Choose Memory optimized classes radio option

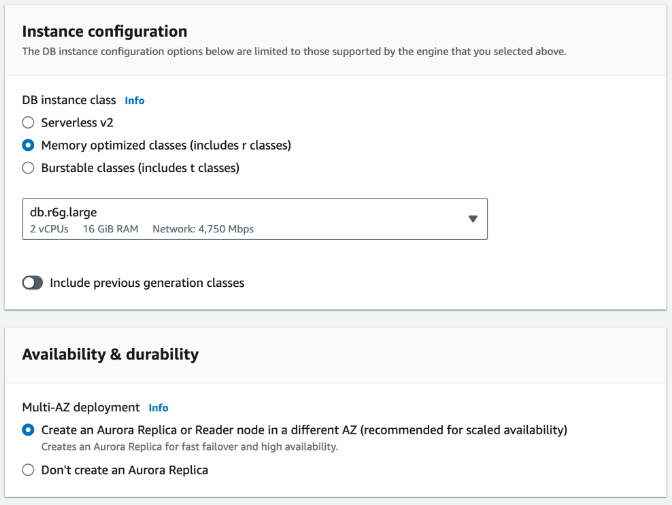coord(28,146)
